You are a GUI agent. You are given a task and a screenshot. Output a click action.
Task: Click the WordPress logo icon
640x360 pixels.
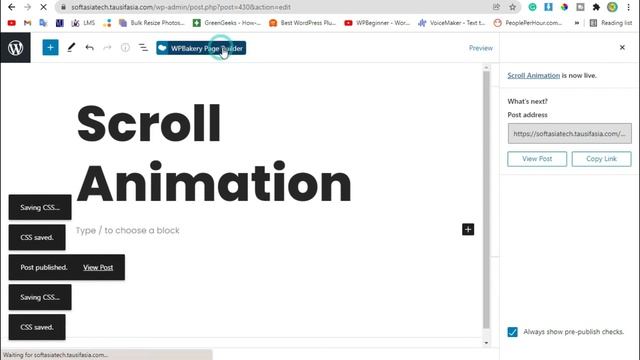point(16,48)
